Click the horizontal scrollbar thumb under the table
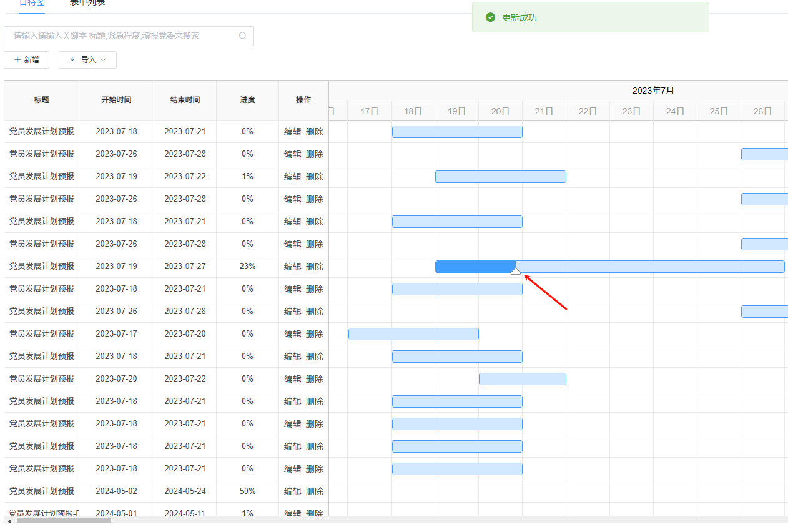788x532 pixels. (x=64, y=520)
